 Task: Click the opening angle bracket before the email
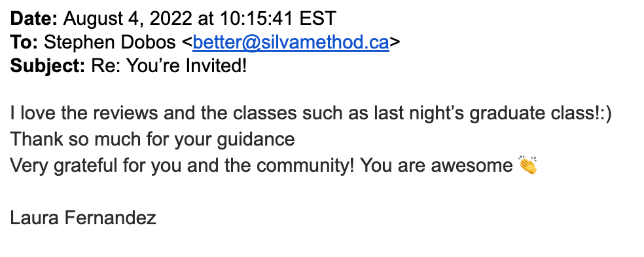[x=187, y=43]
